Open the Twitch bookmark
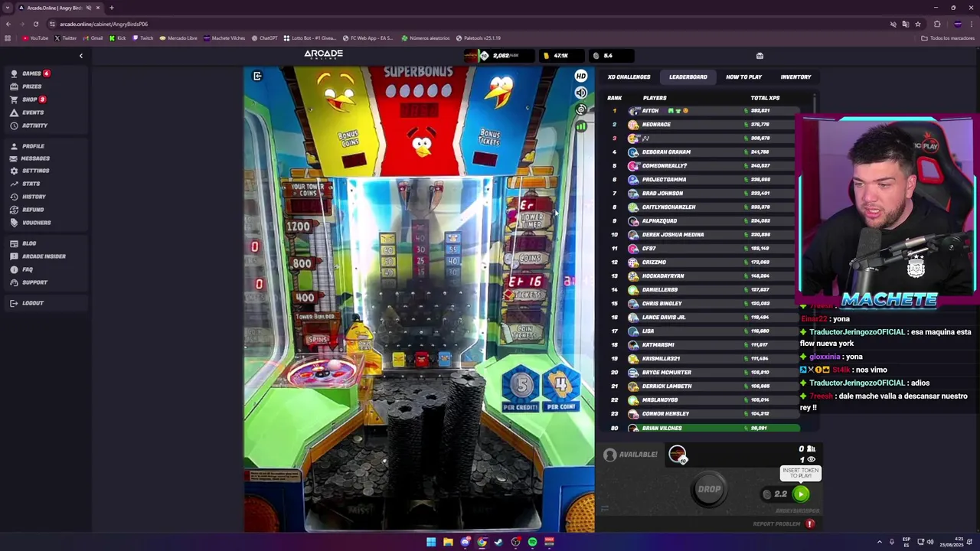The image size is (980, 551). 143,37
